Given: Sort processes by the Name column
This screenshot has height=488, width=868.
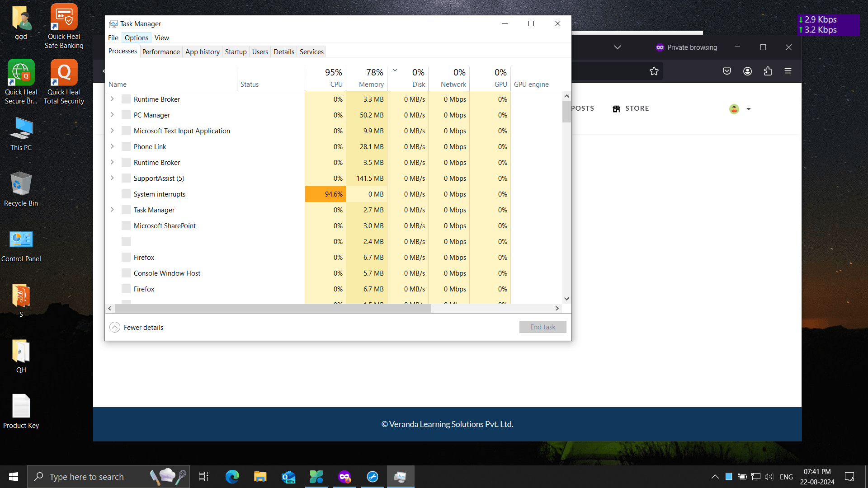Looking at the screenshot, I should click(x=172, y=78).
